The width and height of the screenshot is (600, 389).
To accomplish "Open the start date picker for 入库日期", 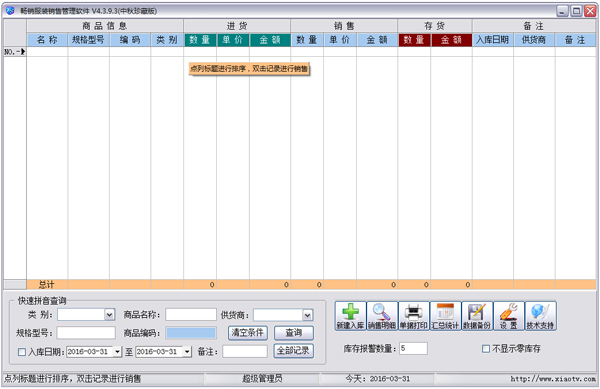I will pyautogui.click(x=117, y=352).
